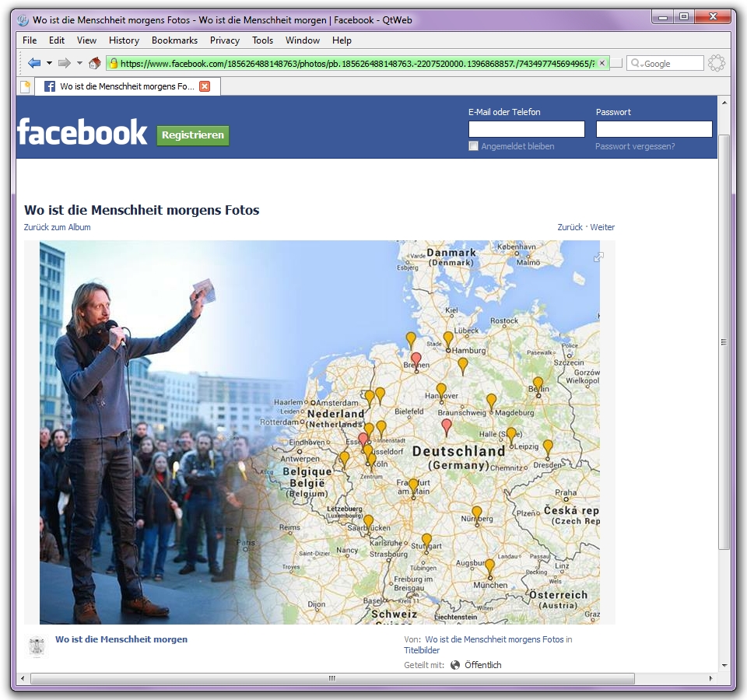This screenshot has height=700, width=747.
Task: Select the Wo ist die Menschheit tab
Action: click(x=127, y=86)
